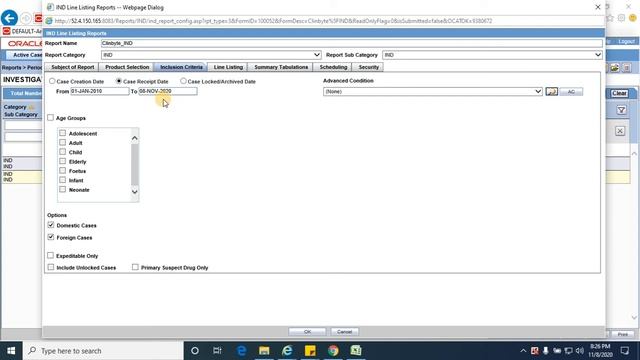Image resolution: width=640 pixels, height=360 pixels.
Task: Open Google Chrome from the taskbar
Action: click(333, 351)
